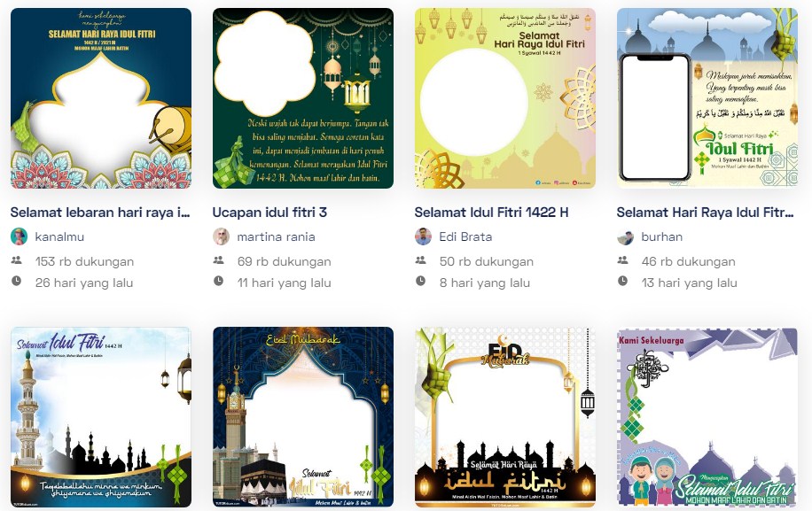This screenshot has width=812, height=511.
Task: Click supporters icon beside 46 rb dukungan
Action: click(622, 260)
